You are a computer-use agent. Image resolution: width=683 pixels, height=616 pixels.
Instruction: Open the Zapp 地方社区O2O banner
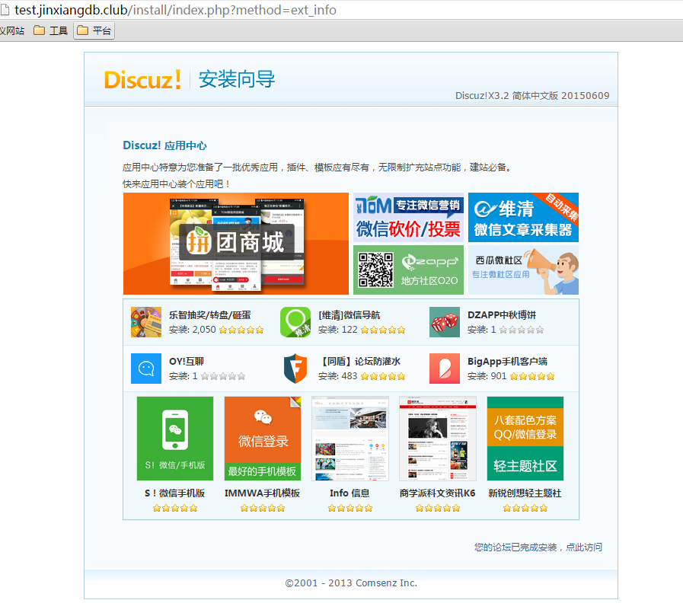408,270
